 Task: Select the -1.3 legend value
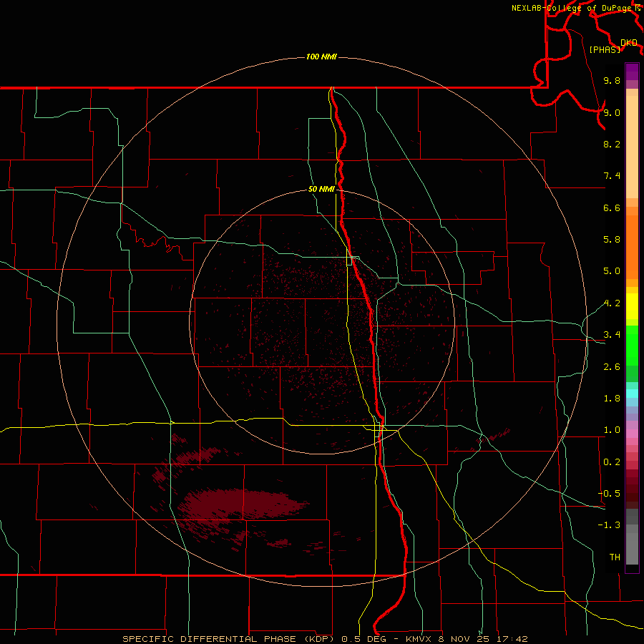pos(609,525)
